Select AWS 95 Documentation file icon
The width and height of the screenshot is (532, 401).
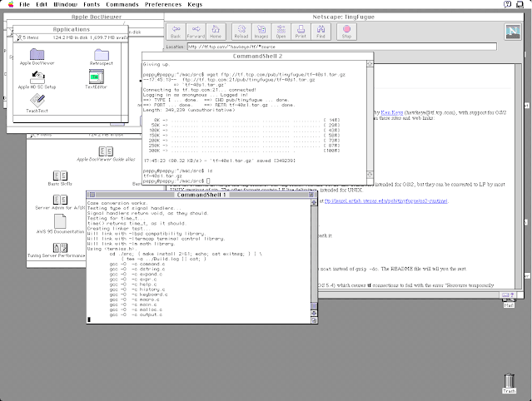coord(60,221)
